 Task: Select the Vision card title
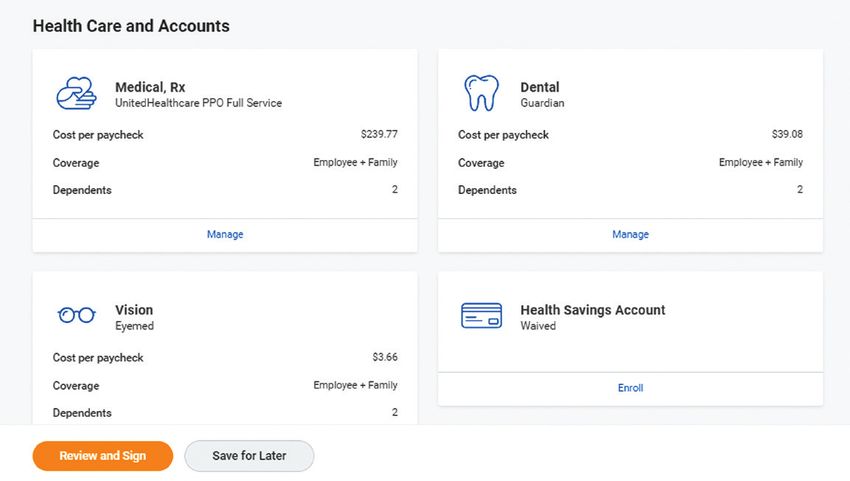[134, 310]
